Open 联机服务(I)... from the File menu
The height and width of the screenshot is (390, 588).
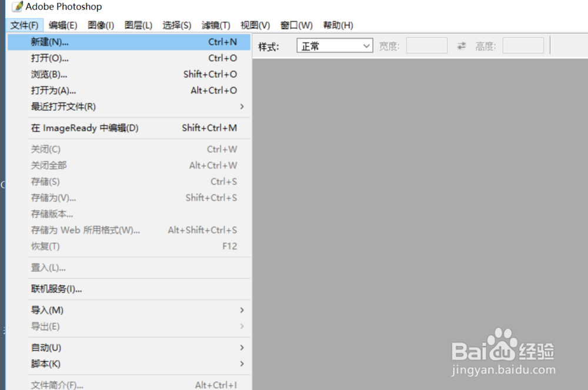(x=129, y=289)
